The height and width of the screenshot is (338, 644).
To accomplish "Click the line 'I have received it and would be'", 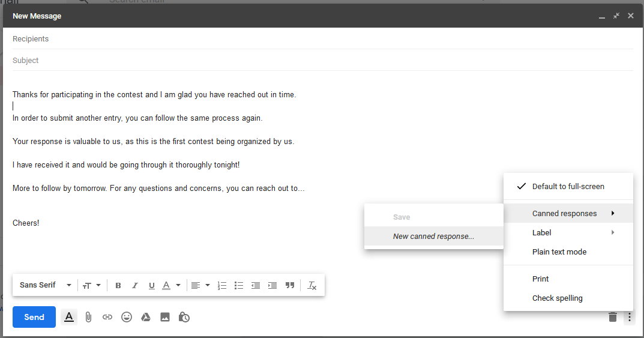I will [x=125, y=164].
